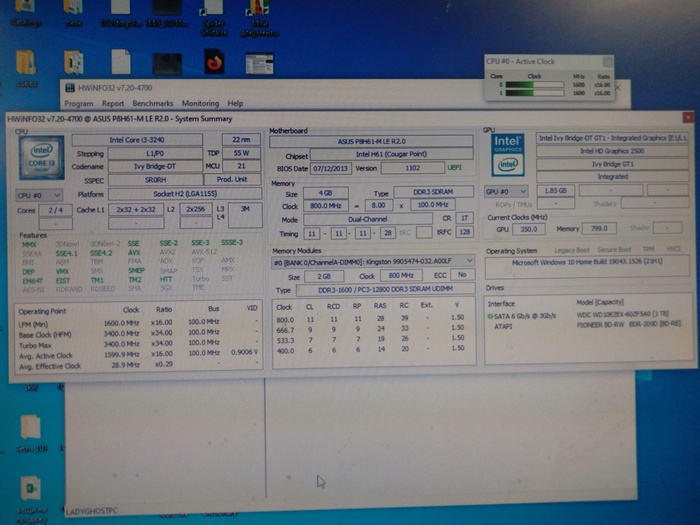
Task: Click the Legacy Boot indicator label
Action: pos(571,250)
